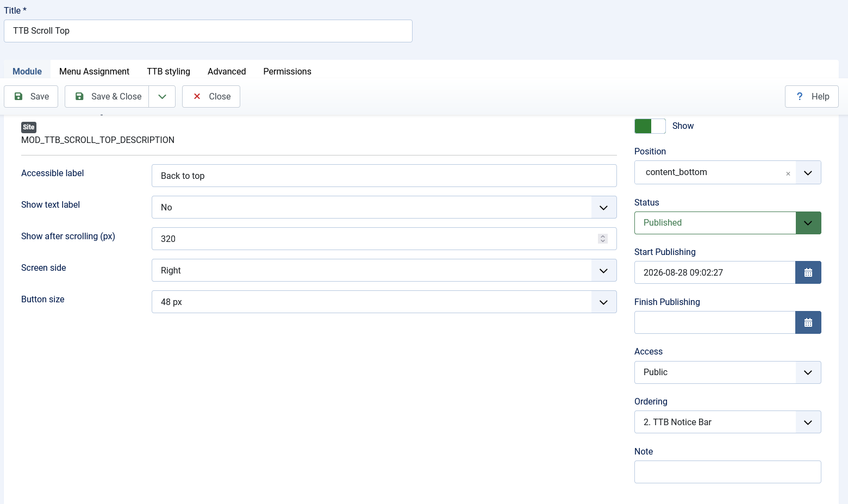The image size is (848, 504).
Task: Click the MOD_TTB_SCROLL_TOP_DESCRIPTION text
Action: [x=98, y=140]
